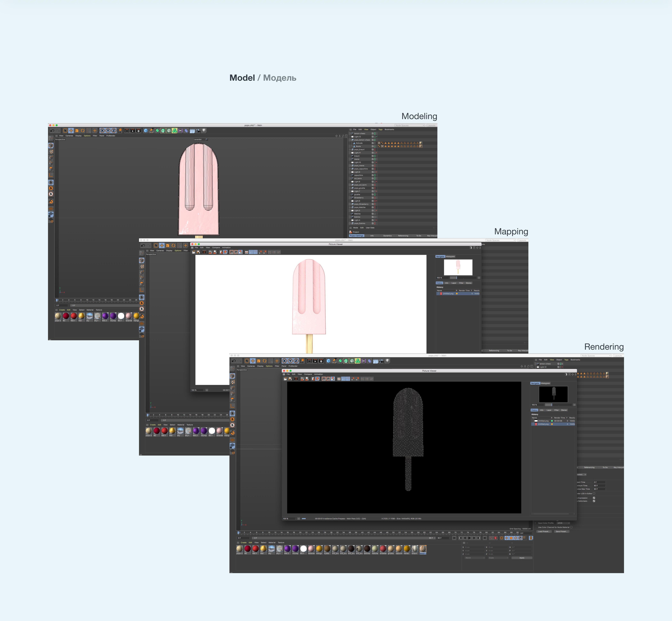Viewport: 672px width, 621px height.
Task: Open ProRender menu in Modeling viewport
Action: (111, 136)
